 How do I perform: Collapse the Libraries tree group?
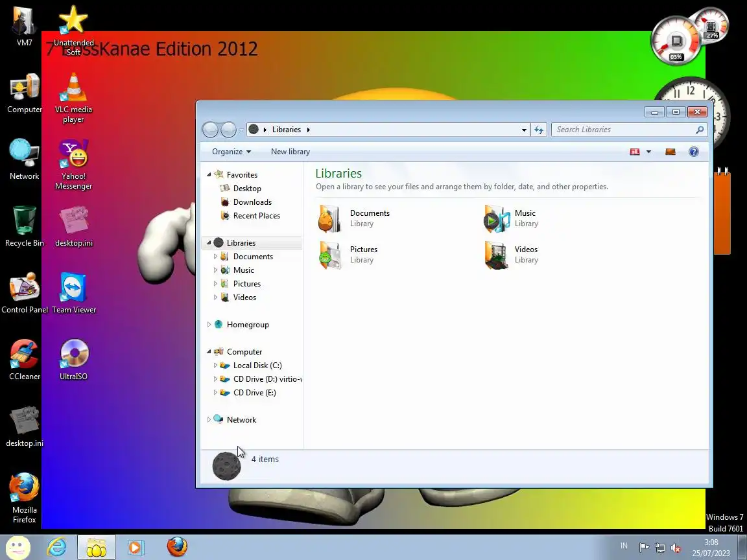tap(209, 243)
